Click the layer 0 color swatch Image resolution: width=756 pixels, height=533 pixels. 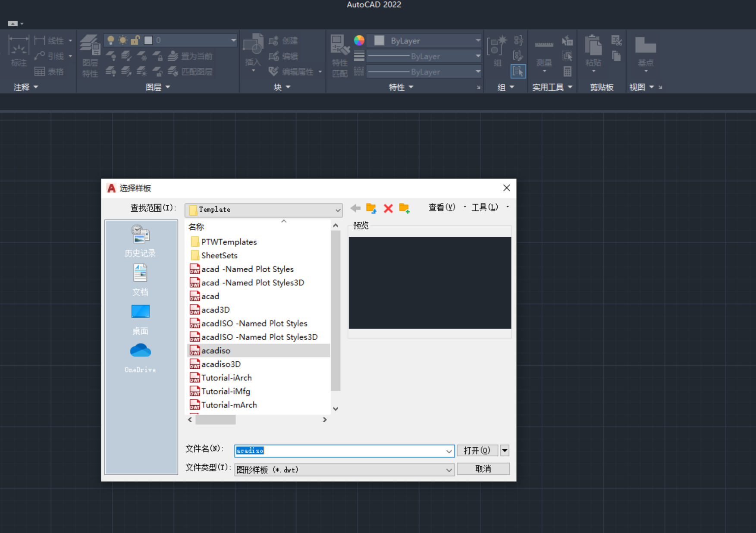[148, 40]
